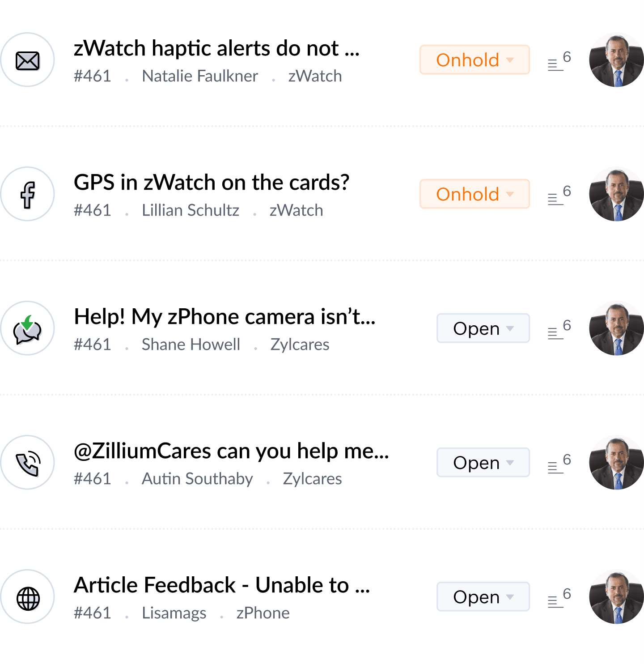Open ticket "GPS in zWatch on the cards?"

tap(211, 183)
